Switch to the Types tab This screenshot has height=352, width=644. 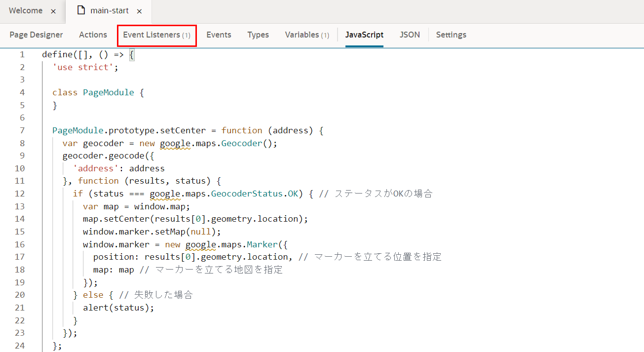[258, 35]
